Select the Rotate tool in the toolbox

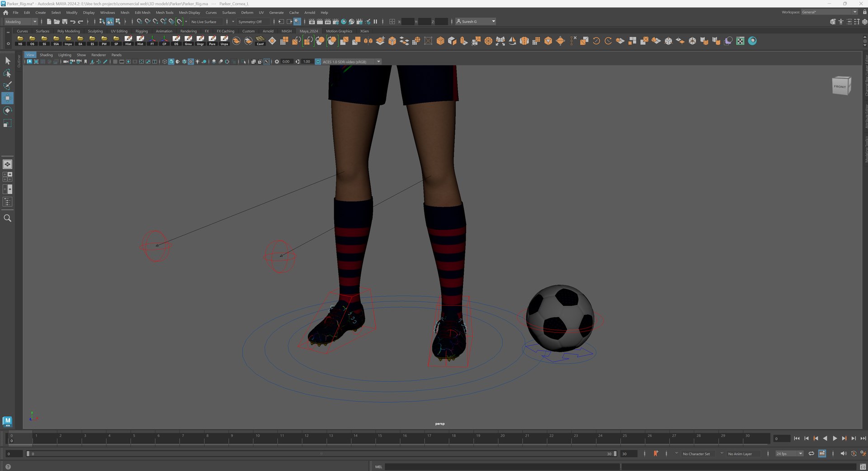click(x=8, y=111)
